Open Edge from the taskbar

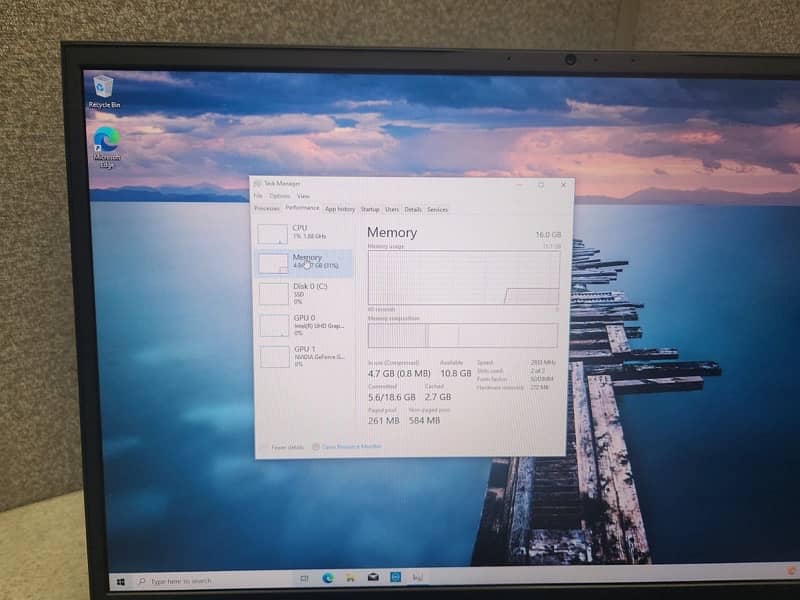(x=327, y=578)
